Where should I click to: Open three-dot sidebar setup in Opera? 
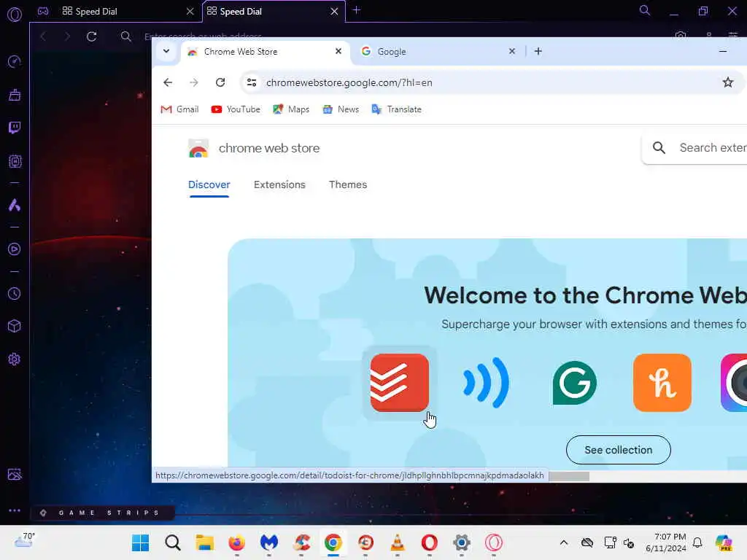(15, 510)
